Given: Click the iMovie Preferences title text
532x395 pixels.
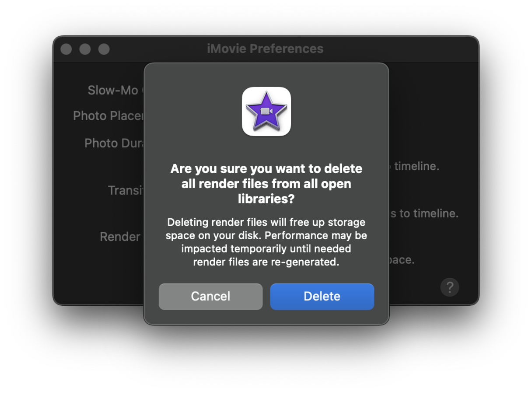Looking at the screenshot, I should (x=265, y=49).
